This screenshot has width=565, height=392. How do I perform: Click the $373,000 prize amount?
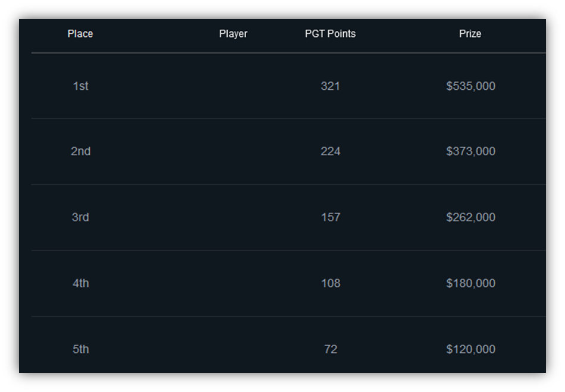click(x=470, y=151)
